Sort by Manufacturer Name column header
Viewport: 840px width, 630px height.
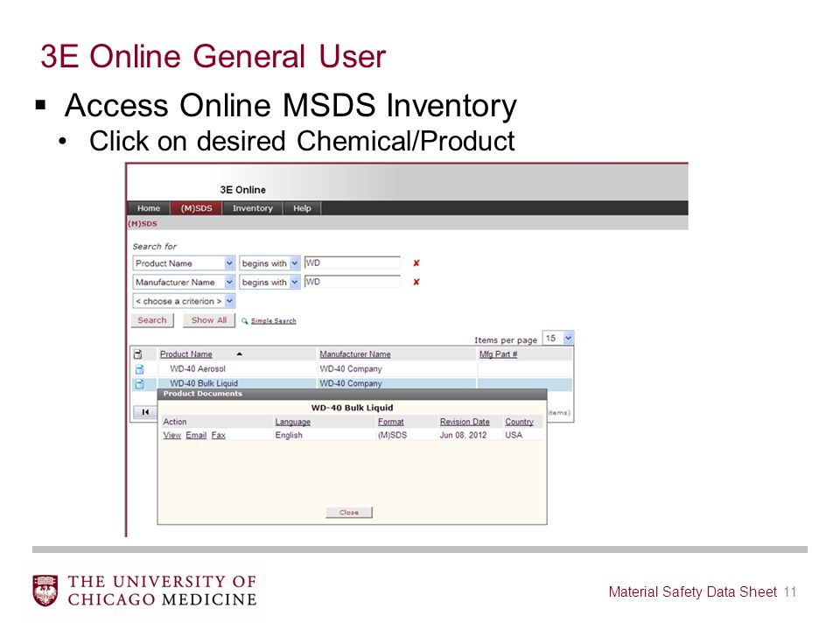coord(354,354)
